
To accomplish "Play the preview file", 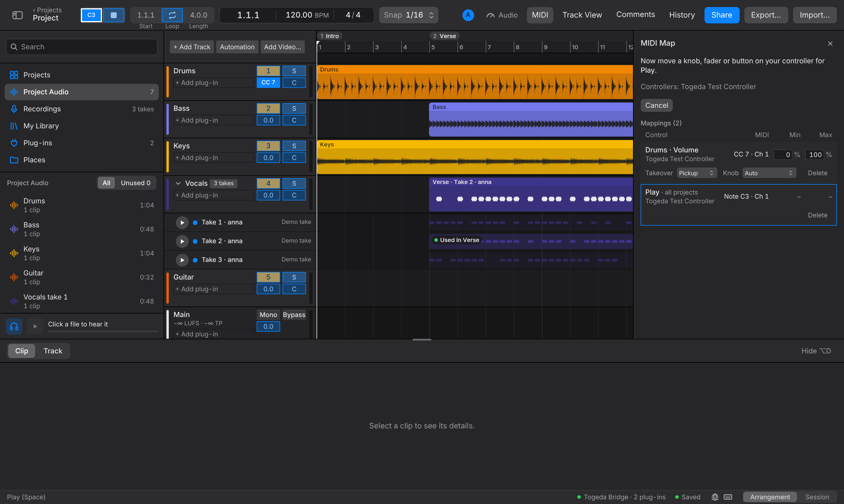I will pos(35,326).
